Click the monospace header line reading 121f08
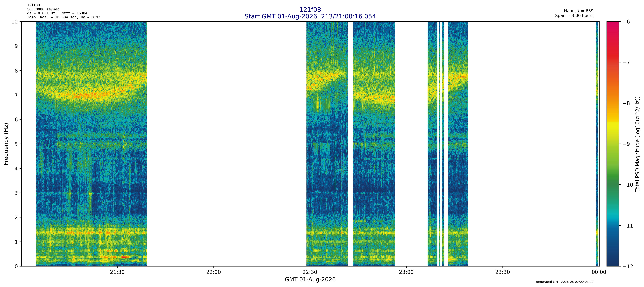Image resolution: width=644 pixels, height=287 pixels. coord(34,5)
